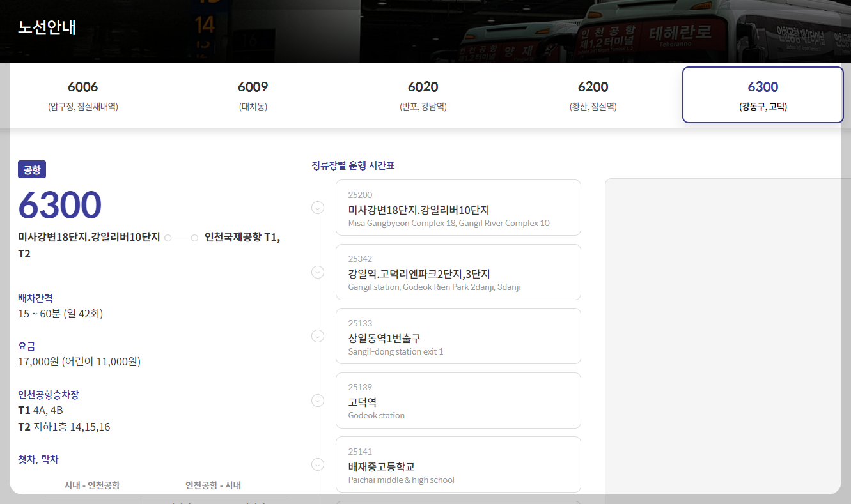The width and height of the screenshot is (851, 504).
Task: Click the large 6300 route number heading
Action: click(59, 205)
